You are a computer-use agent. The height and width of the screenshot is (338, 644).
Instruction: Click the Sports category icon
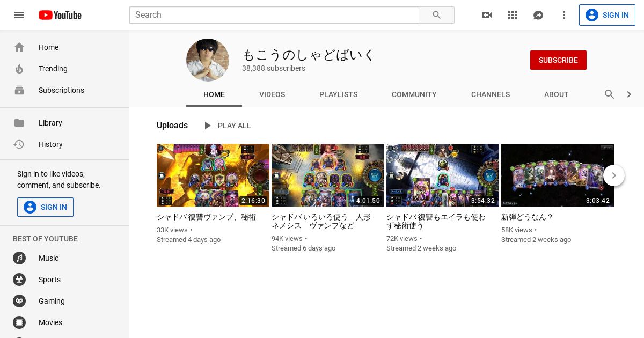[19, 280]
